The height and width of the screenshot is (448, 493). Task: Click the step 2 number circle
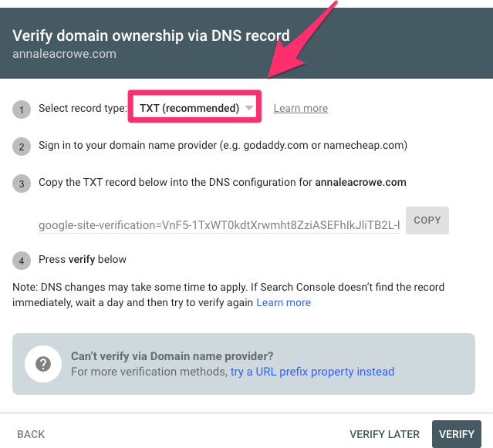coord(22,147)
